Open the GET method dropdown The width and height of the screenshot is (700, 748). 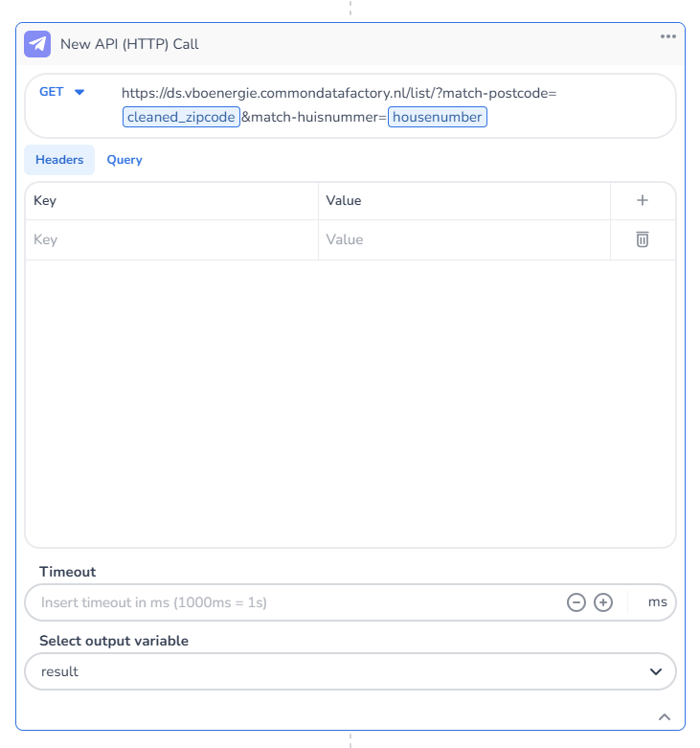(62, 92)
